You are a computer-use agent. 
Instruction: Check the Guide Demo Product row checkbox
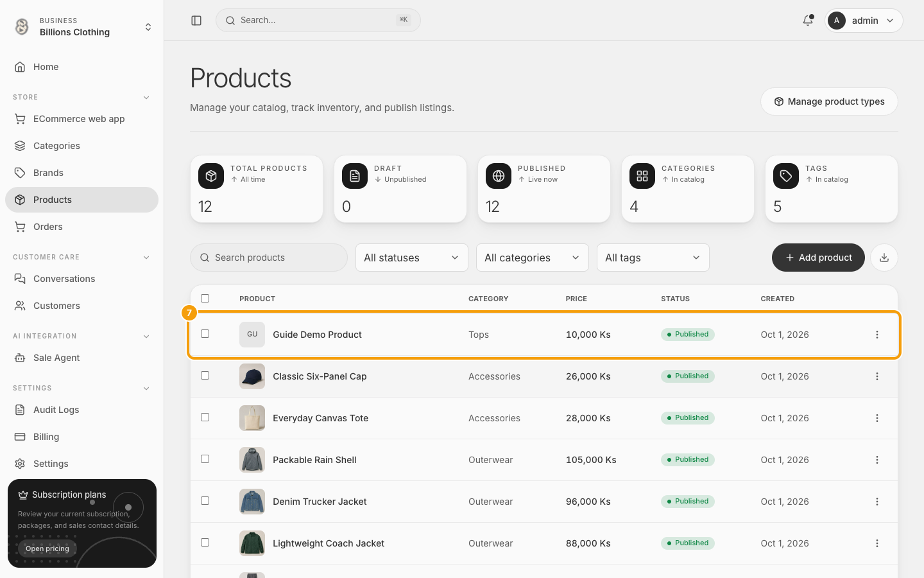(205, 334)
